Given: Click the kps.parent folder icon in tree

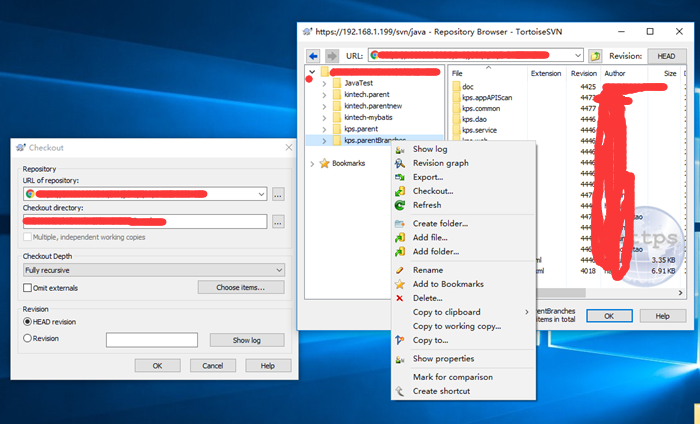Looking at the screenshot, I should point(337,129).
